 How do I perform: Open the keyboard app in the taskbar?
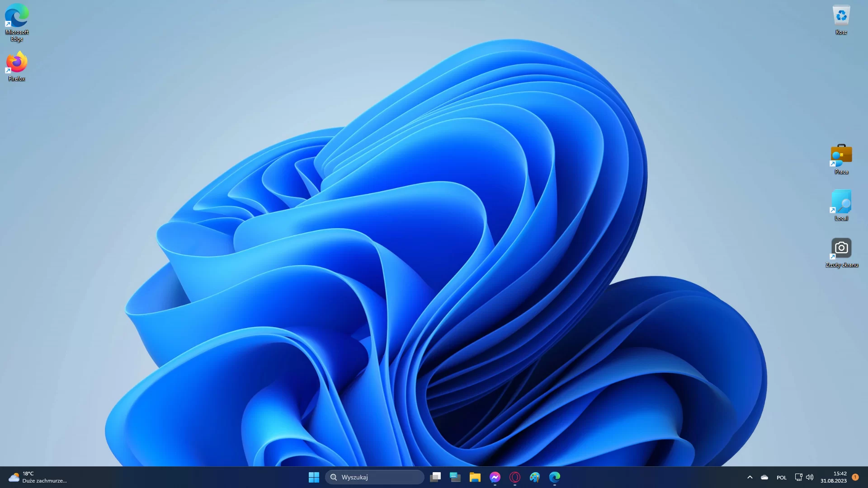[x=455, y=477]
